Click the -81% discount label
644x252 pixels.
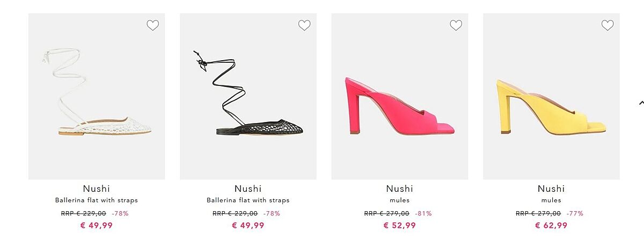(x=423, y=213)
